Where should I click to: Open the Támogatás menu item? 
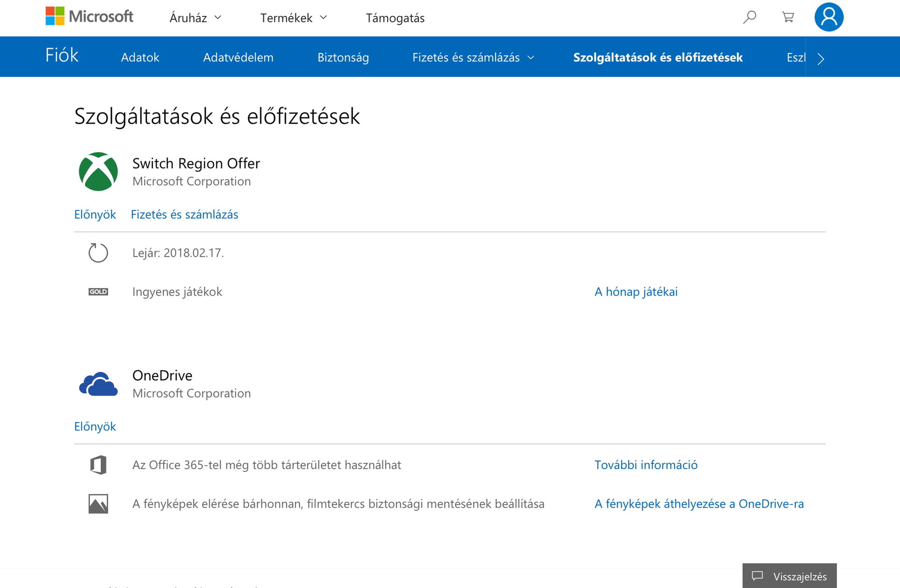click(395, 18)
